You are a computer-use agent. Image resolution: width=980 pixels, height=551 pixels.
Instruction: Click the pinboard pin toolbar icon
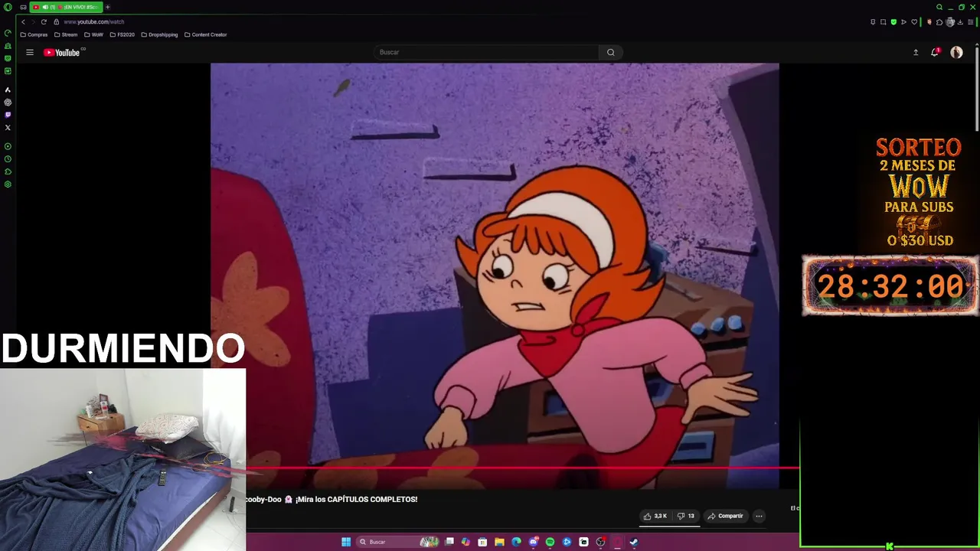(x=873, y=21)
